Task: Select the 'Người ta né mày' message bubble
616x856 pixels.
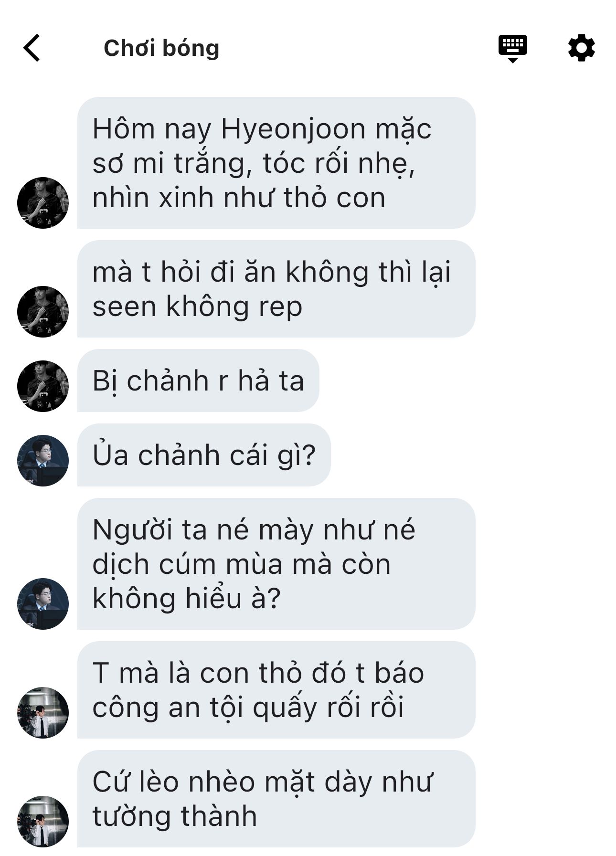Action: pyautogui.click(x=276, y=564)
